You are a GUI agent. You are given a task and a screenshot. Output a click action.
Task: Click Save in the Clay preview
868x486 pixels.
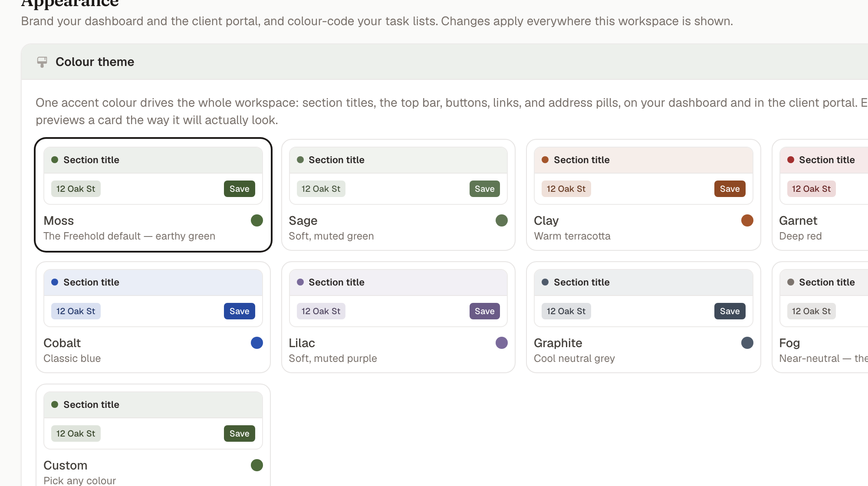(x=730, y=189)
